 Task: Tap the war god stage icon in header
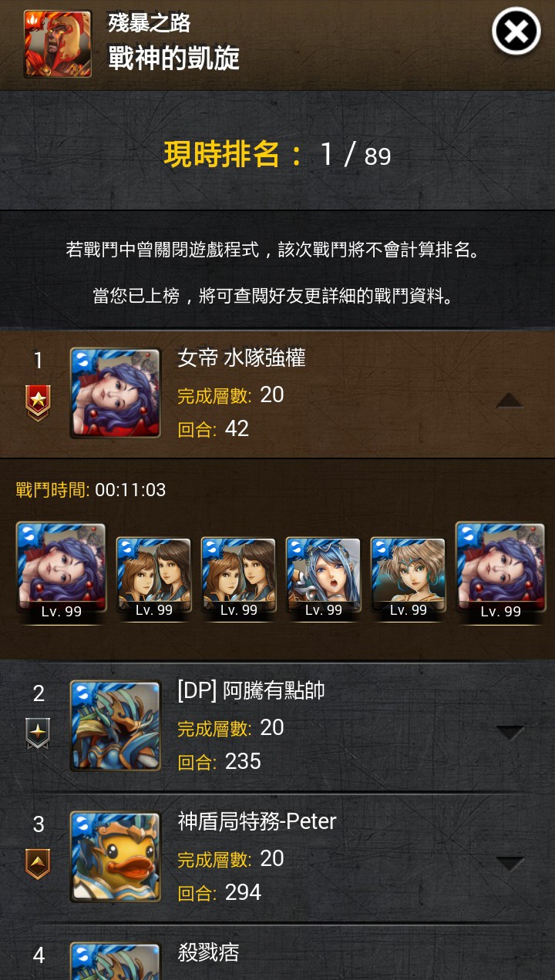pyautogui.click(x=58, y=44)
